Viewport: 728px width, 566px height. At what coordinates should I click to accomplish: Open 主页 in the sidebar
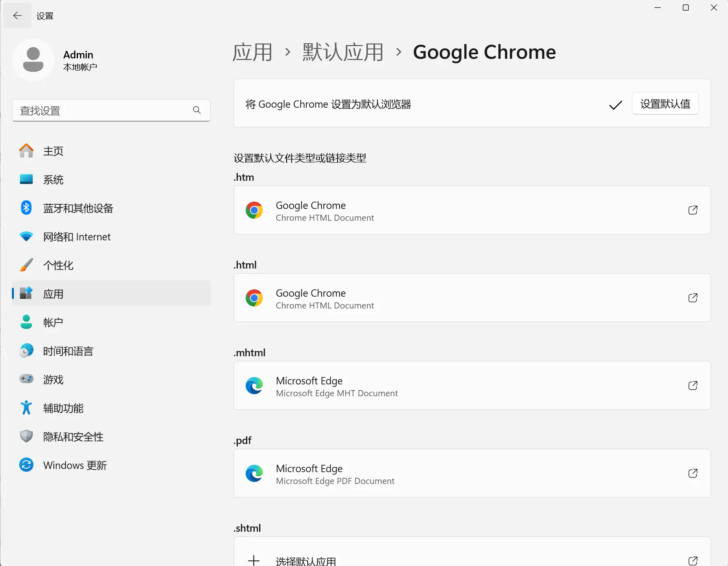coord(53,151)
